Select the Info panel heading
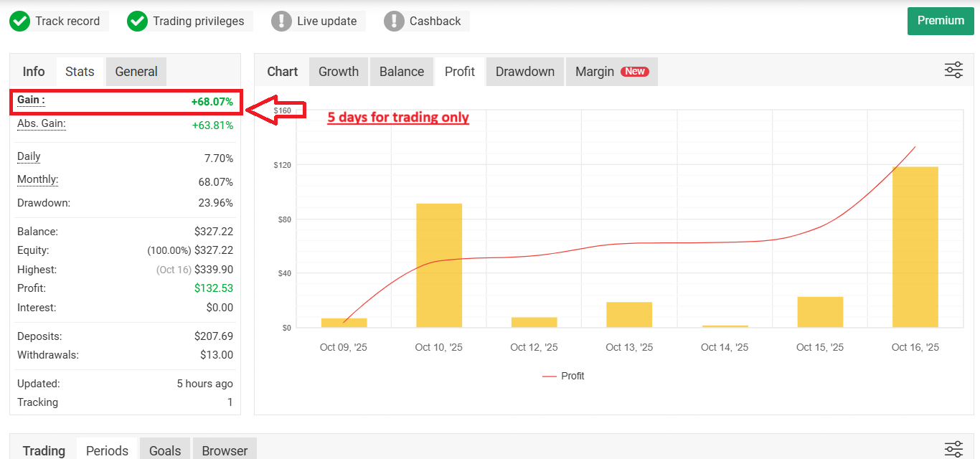The width and height of the screenshot is (980, 459). click(34, 72)
